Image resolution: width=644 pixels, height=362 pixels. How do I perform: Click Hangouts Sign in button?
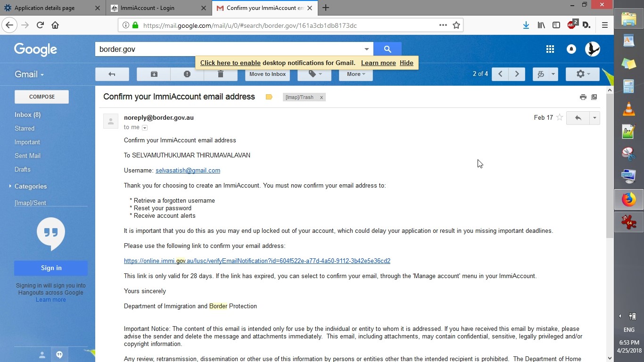click(x=51, y=268)
